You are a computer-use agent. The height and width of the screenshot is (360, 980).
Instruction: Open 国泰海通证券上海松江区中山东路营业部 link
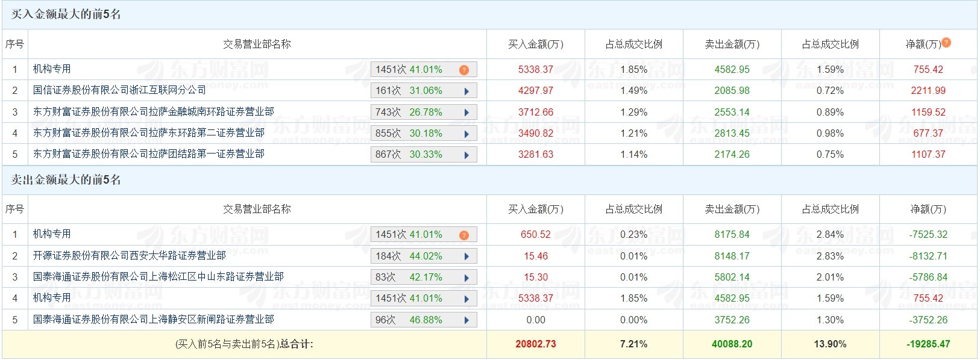(158, 277)
